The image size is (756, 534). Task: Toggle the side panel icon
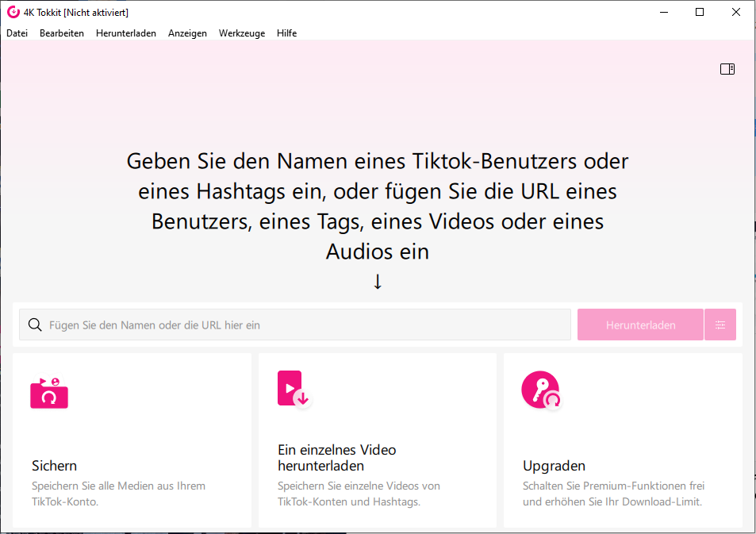[x=727, y=69]
